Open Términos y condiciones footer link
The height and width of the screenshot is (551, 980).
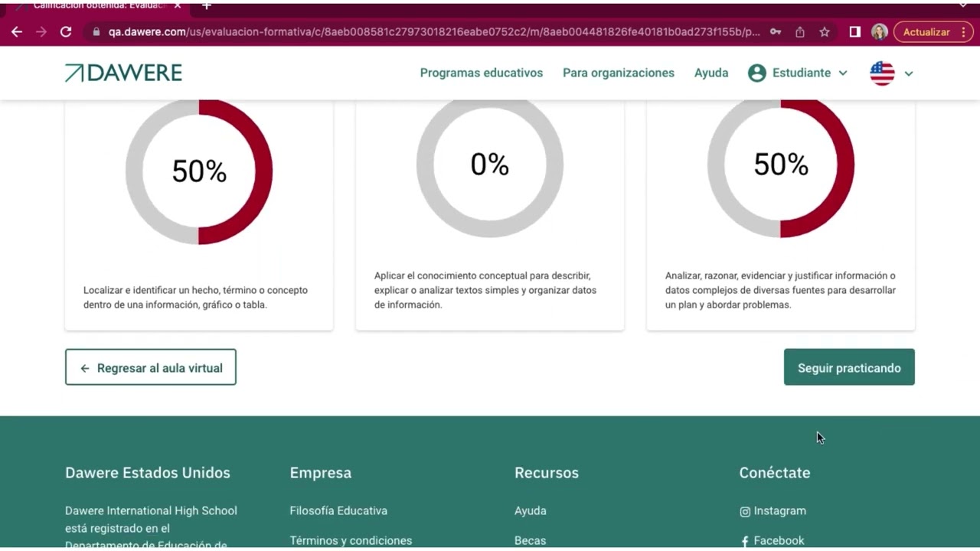(x=351, y=540)
